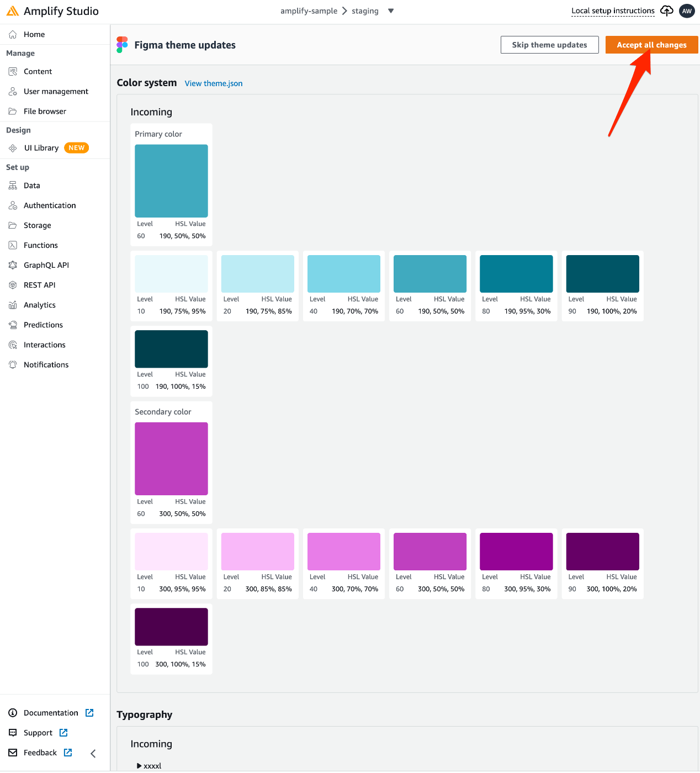Open the AW user avatar menu
The width and height of the screenshot is (700, 773).
tap(687, 10)
